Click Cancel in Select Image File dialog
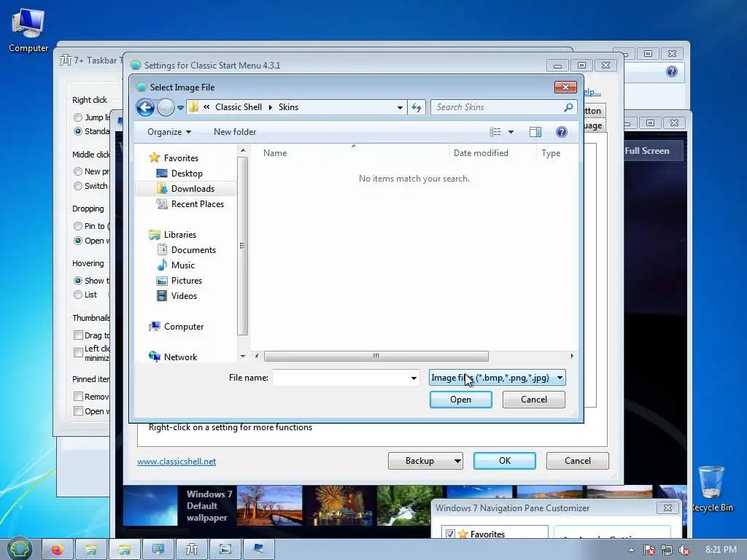 [533, 400]
